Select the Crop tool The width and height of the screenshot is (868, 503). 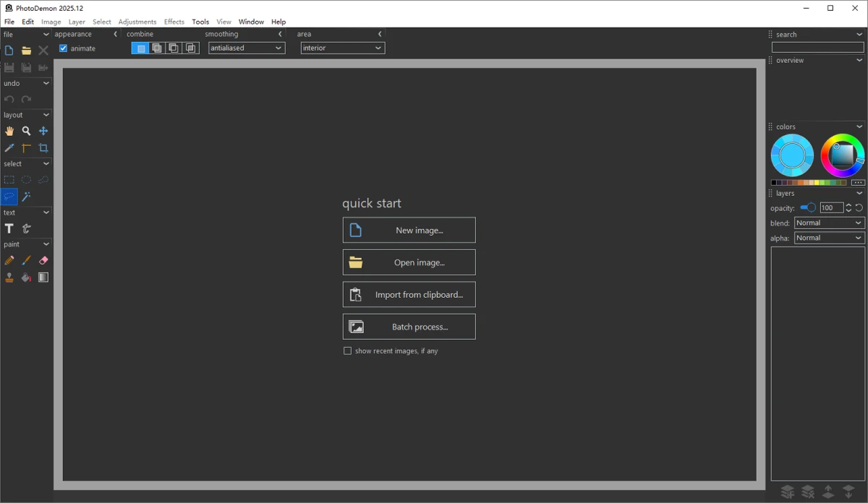(x=43, y=148)
